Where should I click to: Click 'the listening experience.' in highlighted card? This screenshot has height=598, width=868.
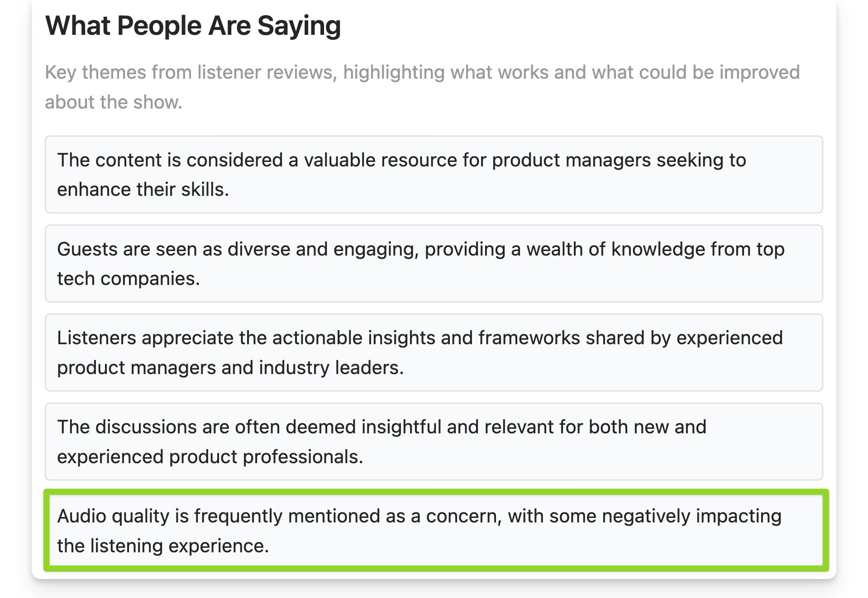163,546
